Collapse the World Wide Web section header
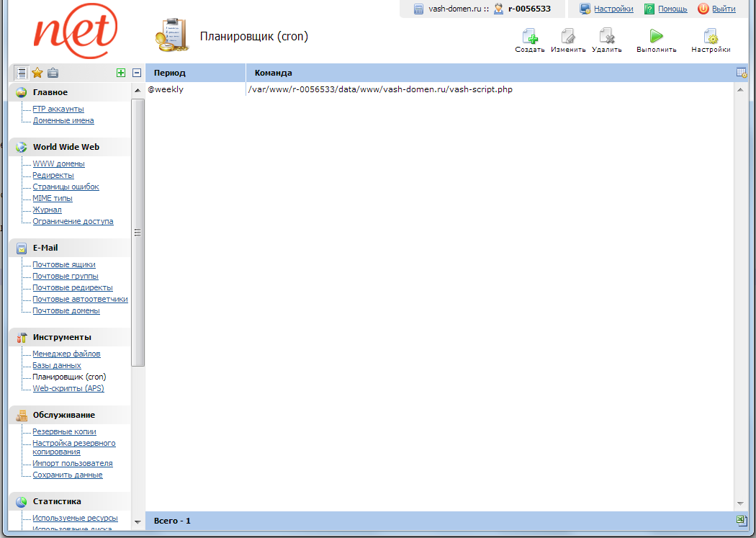Screen dimensions: 756x538 66,147
